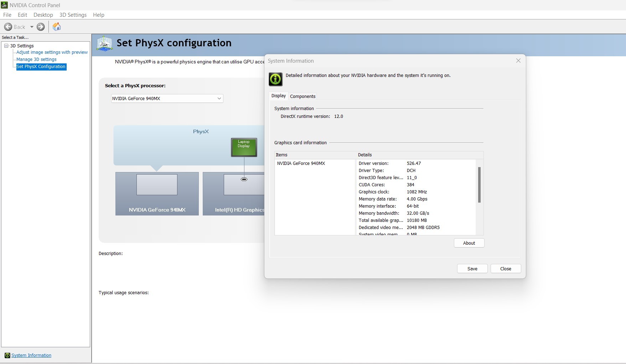Close System Information dialog with X
The image size is (626, 364).
click(518, 61)
